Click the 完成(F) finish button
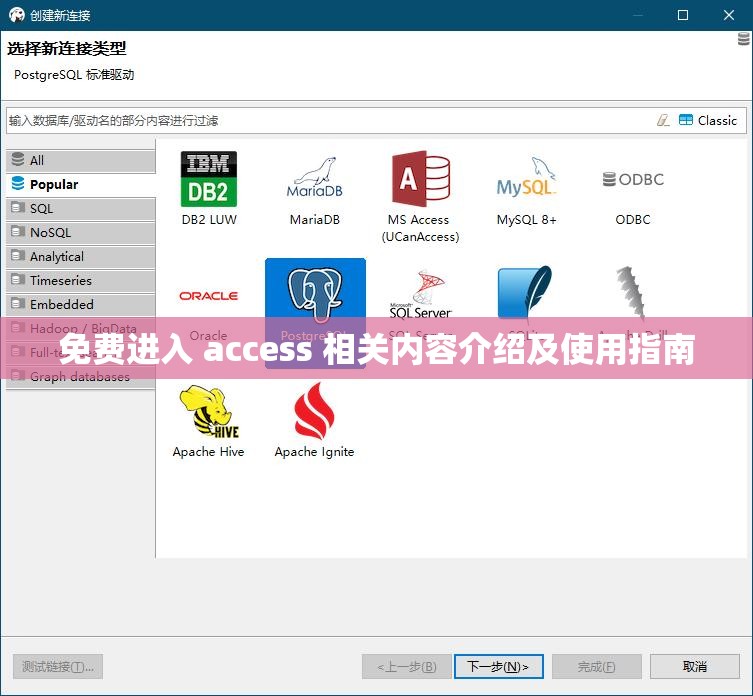The width and height of the screenshot is (753, 696). [596, 667]
